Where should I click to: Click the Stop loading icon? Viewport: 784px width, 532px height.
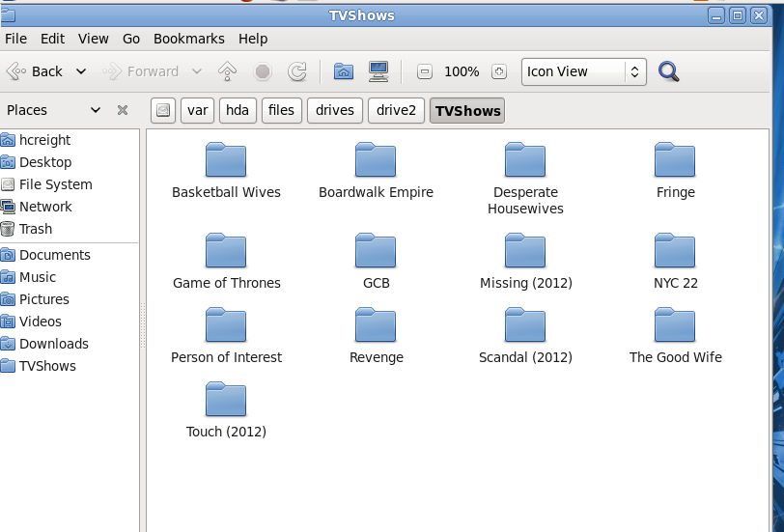point(263,71)
